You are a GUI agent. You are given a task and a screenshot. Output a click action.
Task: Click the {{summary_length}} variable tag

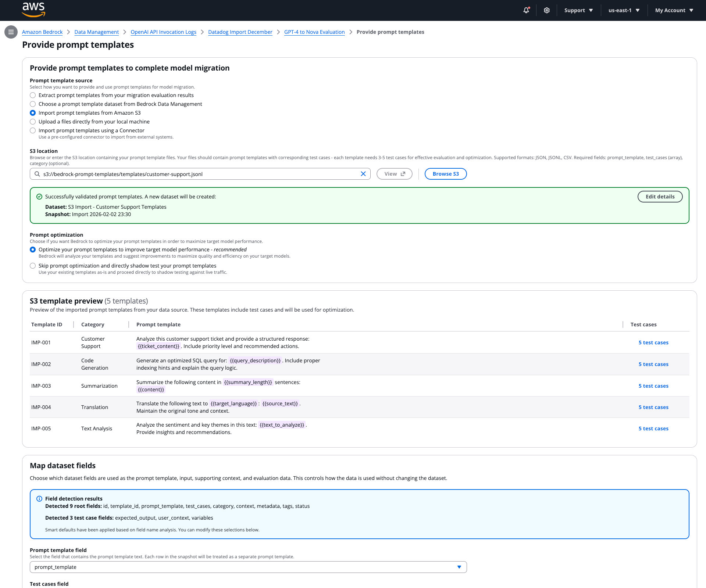click(248, 382)
